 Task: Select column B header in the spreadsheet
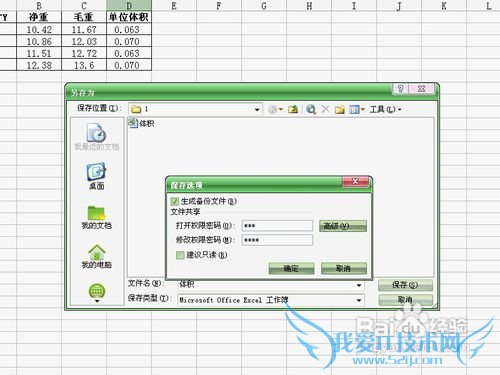pos(39,6)
